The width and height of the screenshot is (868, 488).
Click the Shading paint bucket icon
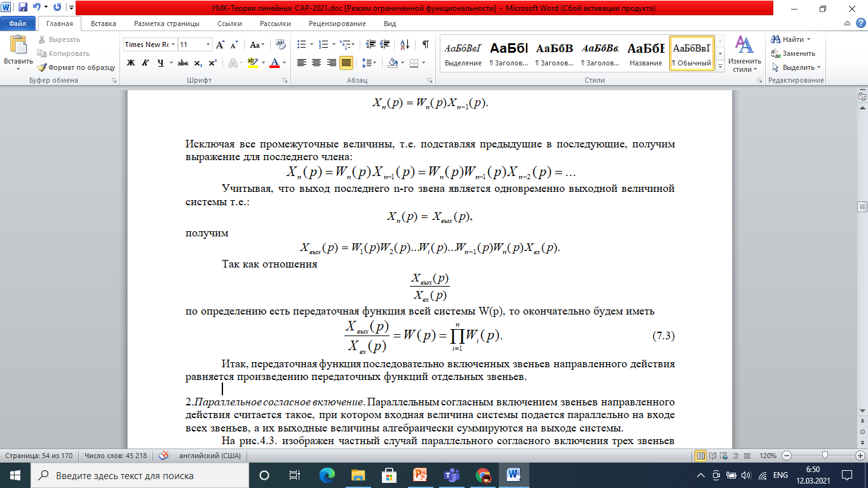coord(392,63)
